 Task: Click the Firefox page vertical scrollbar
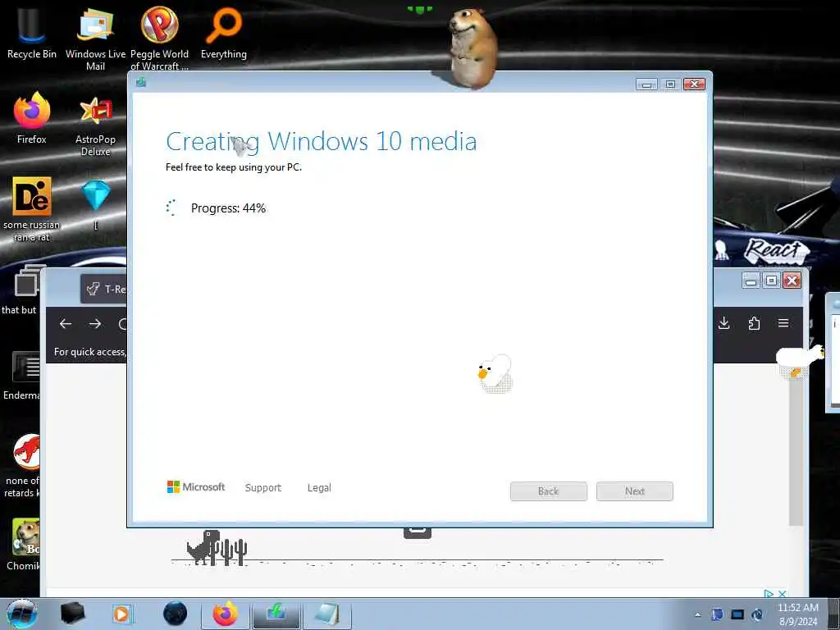[x=796, y=450]
